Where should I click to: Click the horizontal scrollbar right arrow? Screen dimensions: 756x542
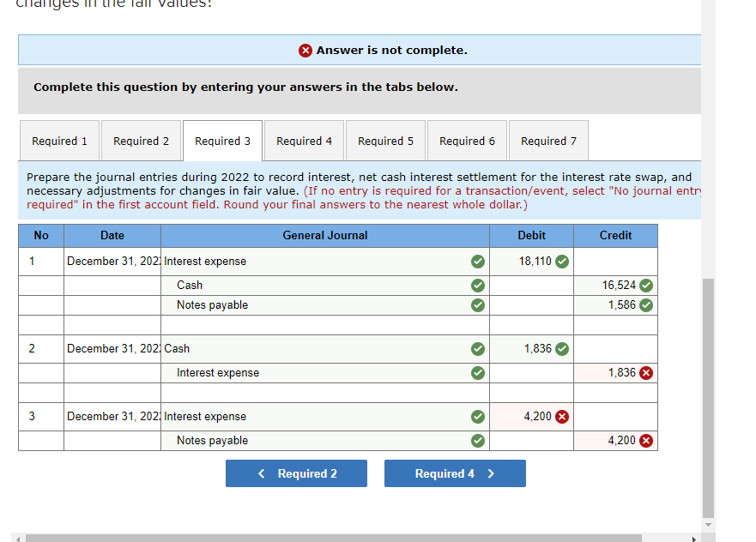[x=694, y=539]
